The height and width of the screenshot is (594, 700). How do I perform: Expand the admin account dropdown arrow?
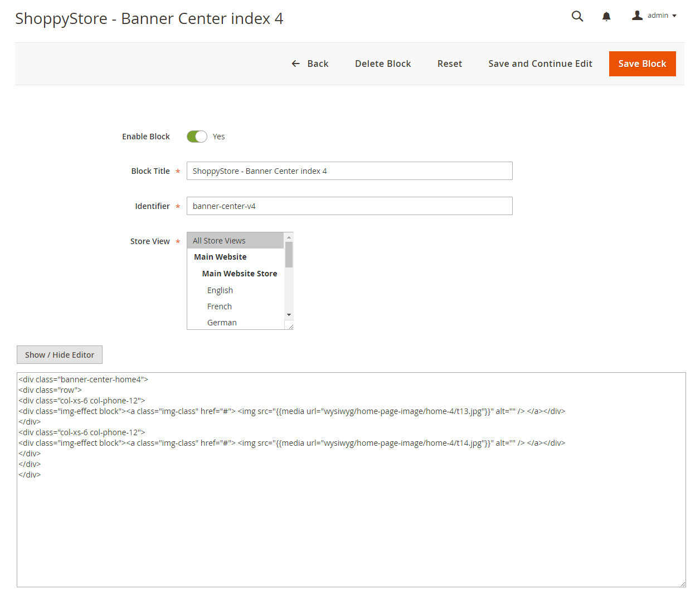(674, 16)
